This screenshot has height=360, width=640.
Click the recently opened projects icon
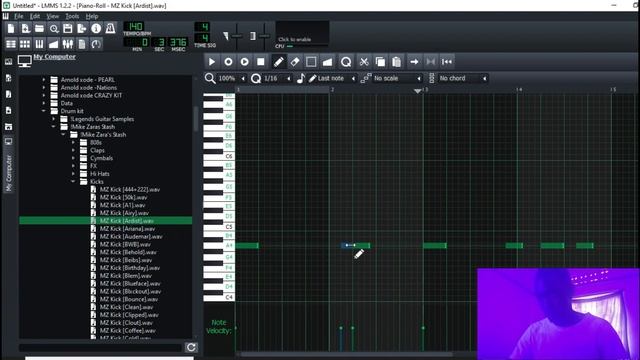point(53,29)
